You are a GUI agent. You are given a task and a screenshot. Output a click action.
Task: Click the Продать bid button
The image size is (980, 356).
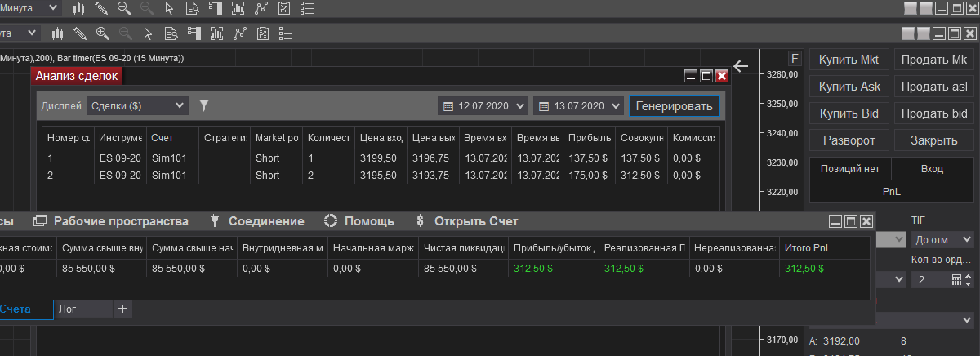pyautogui.click(x=934, y=113)
